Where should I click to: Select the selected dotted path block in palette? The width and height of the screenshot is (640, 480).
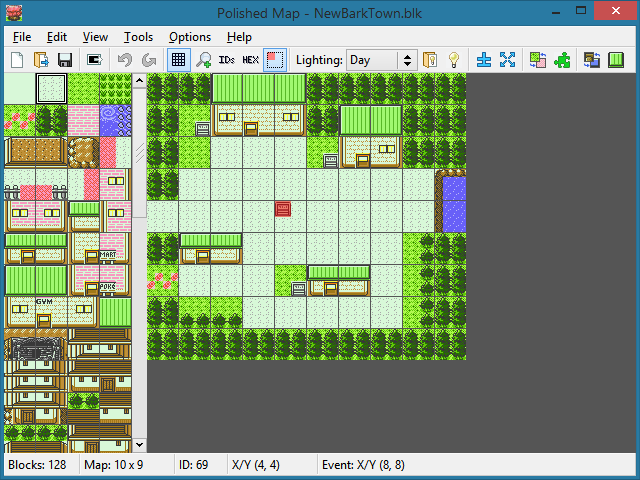[x=51, y=89]
